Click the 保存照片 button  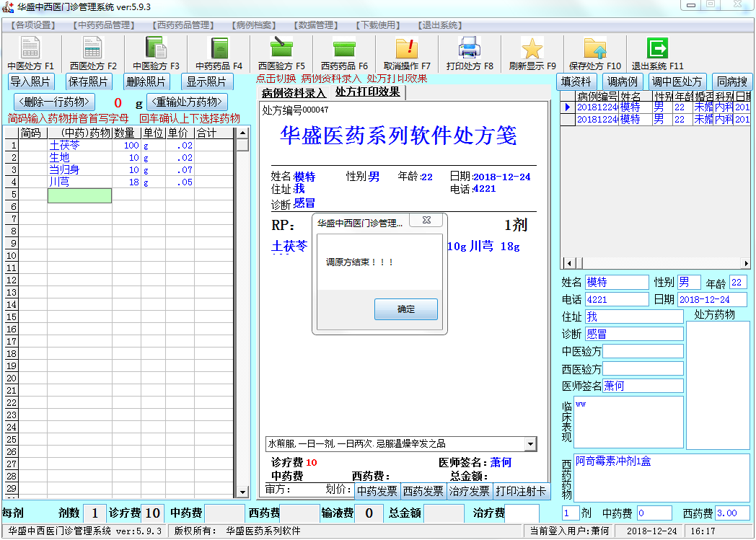[x=88, y=81]
